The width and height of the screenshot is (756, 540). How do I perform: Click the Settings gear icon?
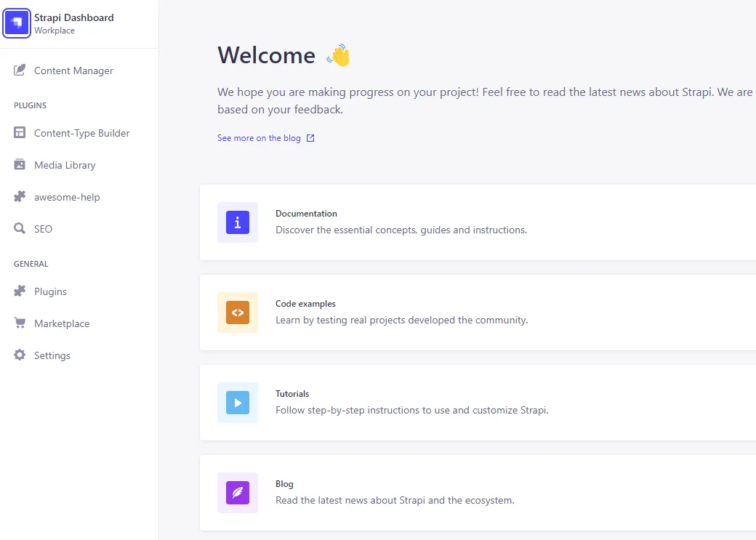(x=20, y=355)
